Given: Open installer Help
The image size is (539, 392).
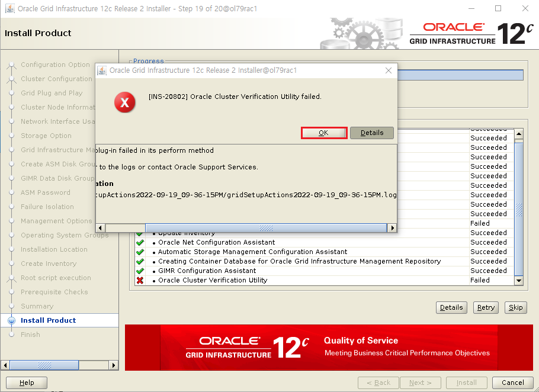Looking at the screenshot, I should (27, 383).
